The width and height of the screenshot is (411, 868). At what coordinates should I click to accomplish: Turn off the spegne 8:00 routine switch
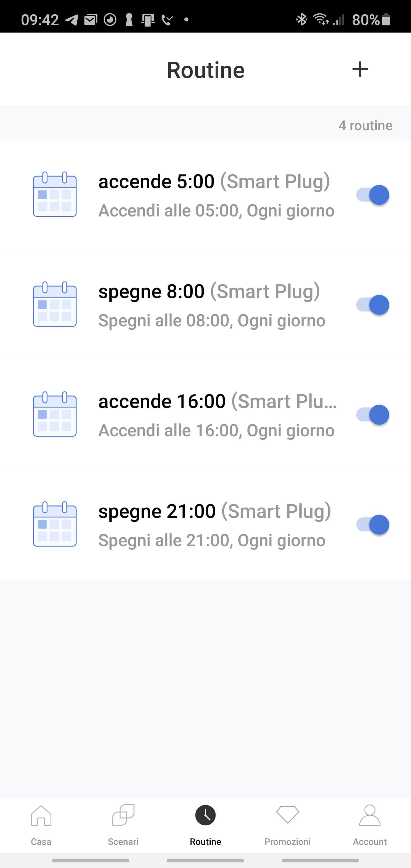point(372,305)
